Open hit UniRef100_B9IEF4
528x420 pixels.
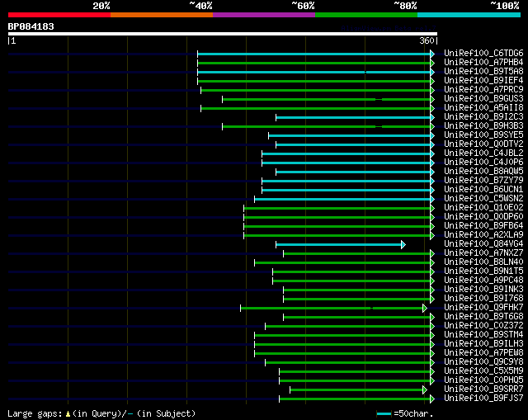483,81
